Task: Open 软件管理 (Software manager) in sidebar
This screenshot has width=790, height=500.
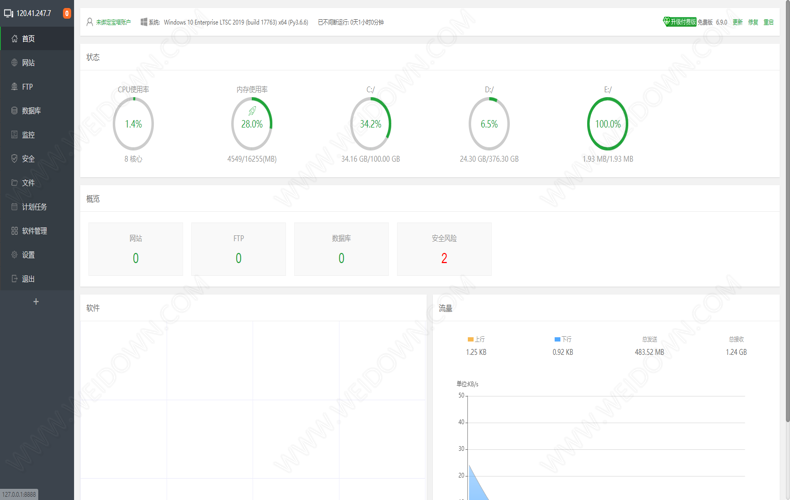Action: click(x=33, y=231)
